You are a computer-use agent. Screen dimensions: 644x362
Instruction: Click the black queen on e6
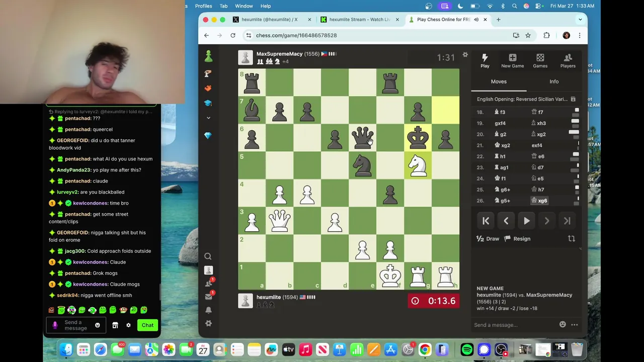(x=362, y=137)
